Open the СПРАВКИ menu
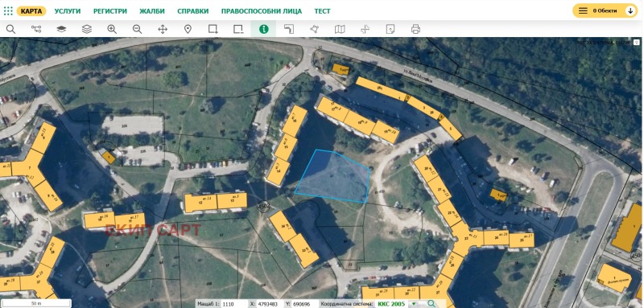The width and height of the screenshot is (644, 308). click(193, 11)
